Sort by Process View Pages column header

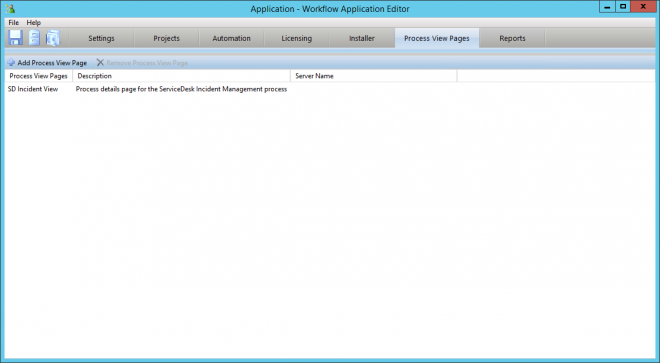pyautogui.click(x=39, y=76)
